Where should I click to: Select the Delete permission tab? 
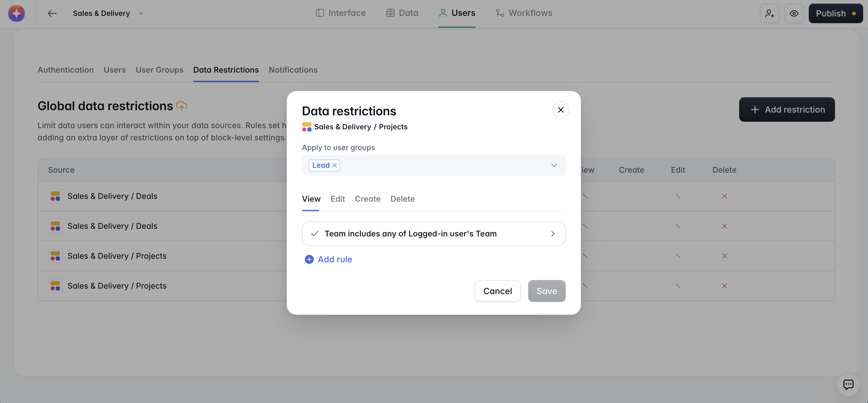(402, 199)
